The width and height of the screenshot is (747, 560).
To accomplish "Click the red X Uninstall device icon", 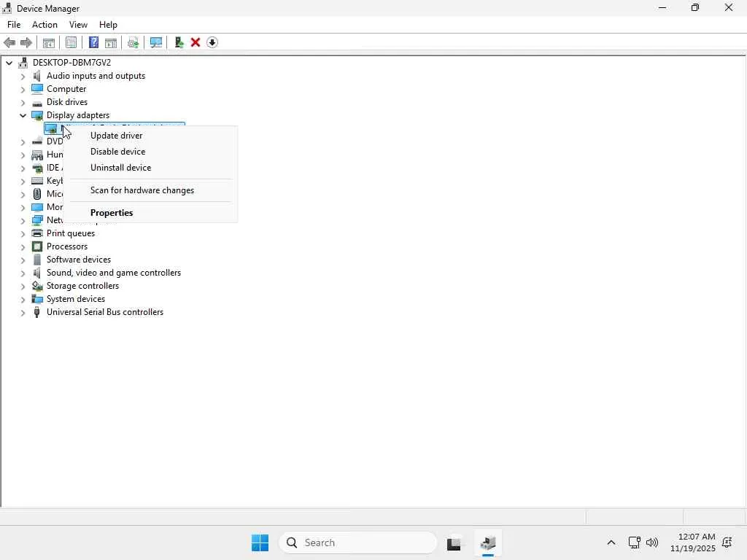I will point(196,42).
